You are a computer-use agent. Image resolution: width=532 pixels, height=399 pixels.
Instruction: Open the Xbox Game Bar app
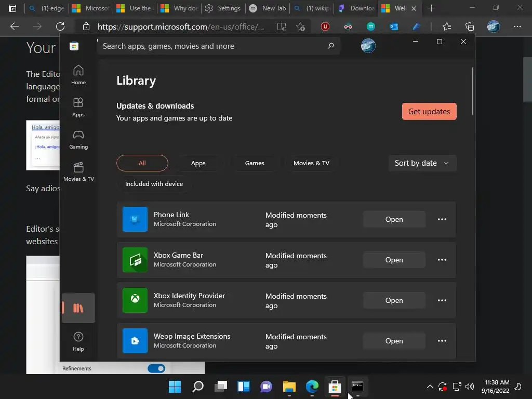(x=394, y=260)
